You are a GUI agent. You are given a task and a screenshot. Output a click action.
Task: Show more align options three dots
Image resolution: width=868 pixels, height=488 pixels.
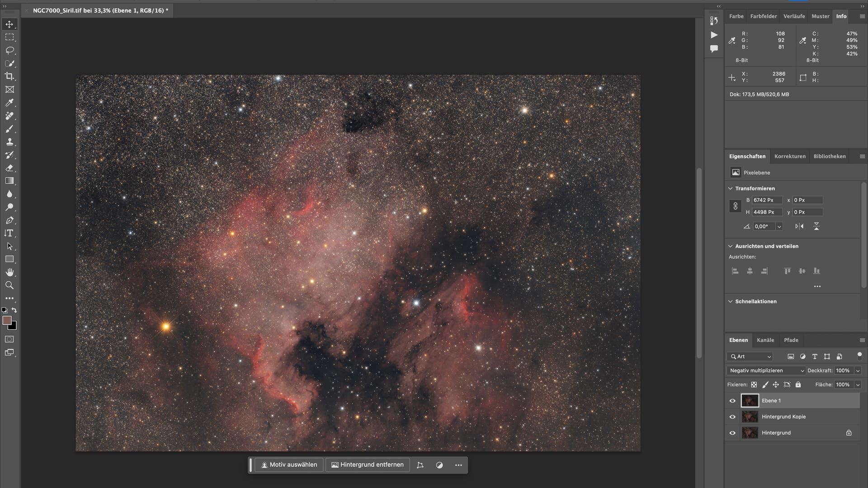click(817, 286)
